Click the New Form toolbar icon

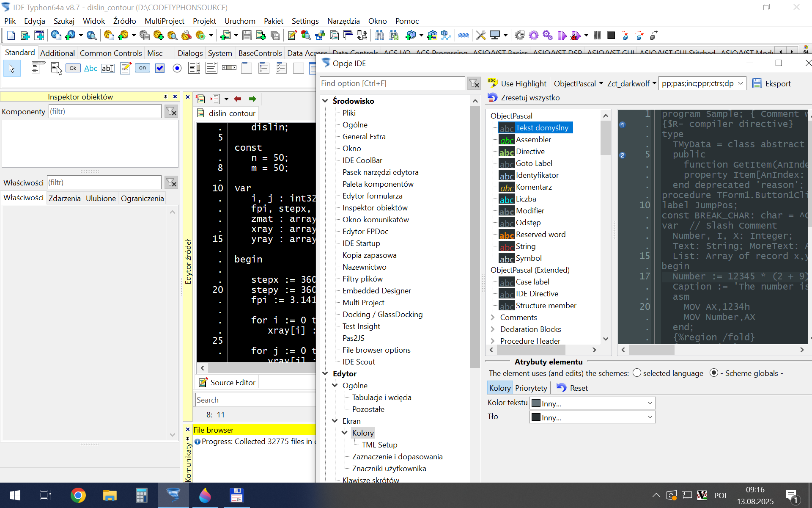click(39, 36)
